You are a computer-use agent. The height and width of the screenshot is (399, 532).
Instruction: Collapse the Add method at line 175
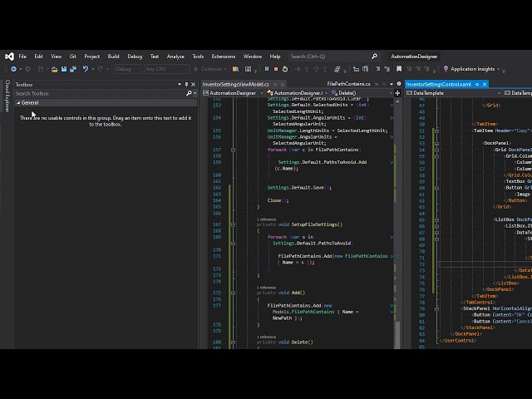[233, 293]
